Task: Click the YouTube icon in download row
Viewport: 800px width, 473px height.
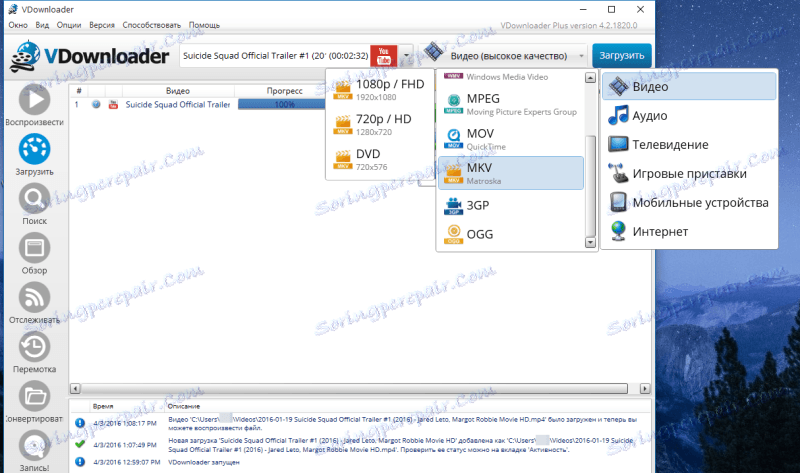Action: click(x=113, y=105)
